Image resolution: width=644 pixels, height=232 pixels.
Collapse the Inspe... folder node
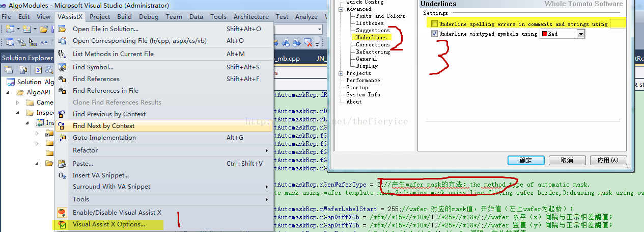(x=17, y=113)
